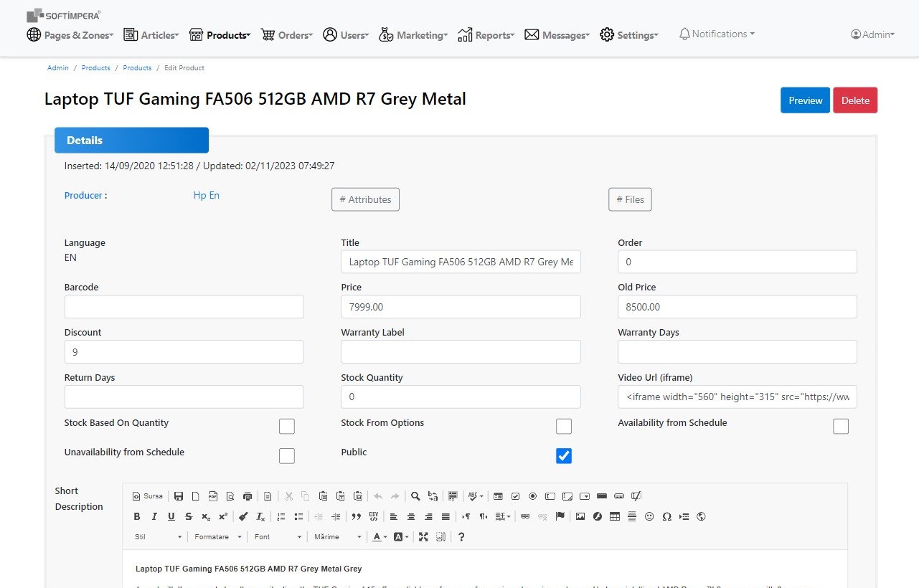
Task: Insert an anchor with the flag icon
Action: click(560, 516)
